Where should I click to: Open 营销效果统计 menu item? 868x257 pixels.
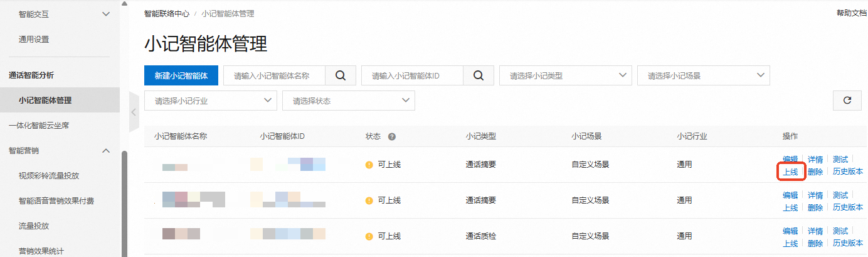[41, 251]
